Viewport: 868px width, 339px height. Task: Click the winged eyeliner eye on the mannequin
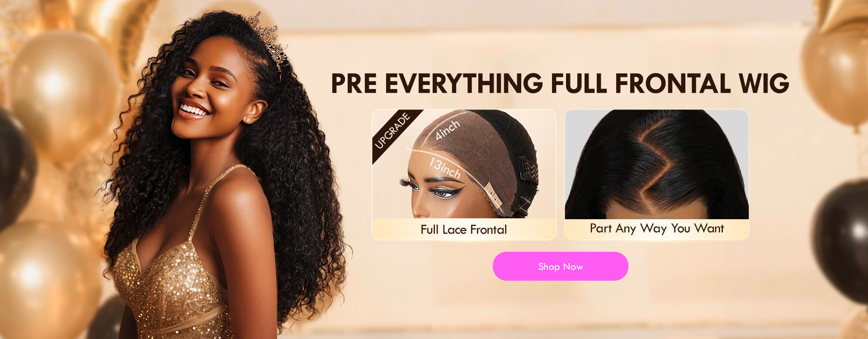tap(443, 192)
